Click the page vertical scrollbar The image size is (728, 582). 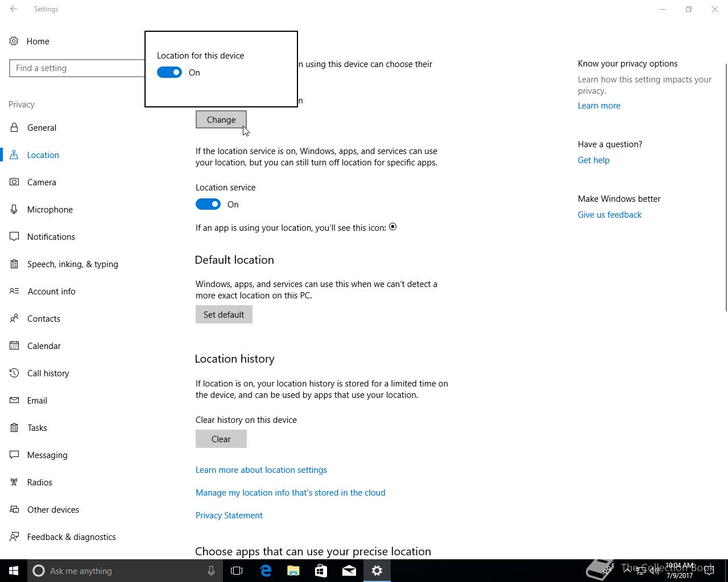[726, 188]
